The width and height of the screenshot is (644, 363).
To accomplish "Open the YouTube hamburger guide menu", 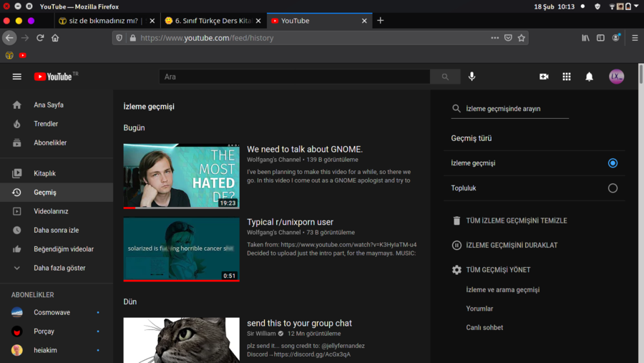I will click(x=17, y=77).
